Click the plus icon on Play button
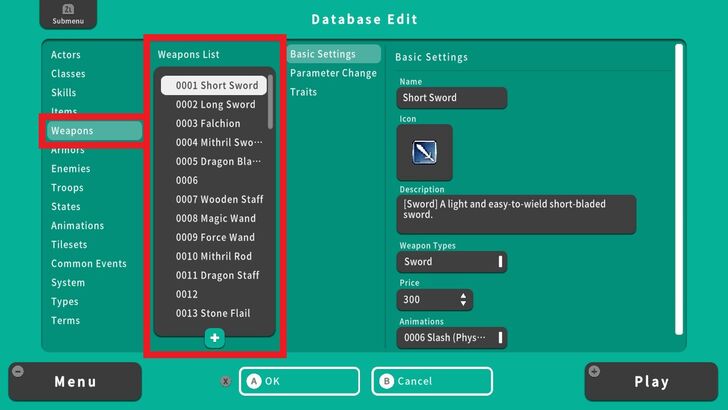The width and height of the screenshot is (728, 410). [x=595, y=371]
